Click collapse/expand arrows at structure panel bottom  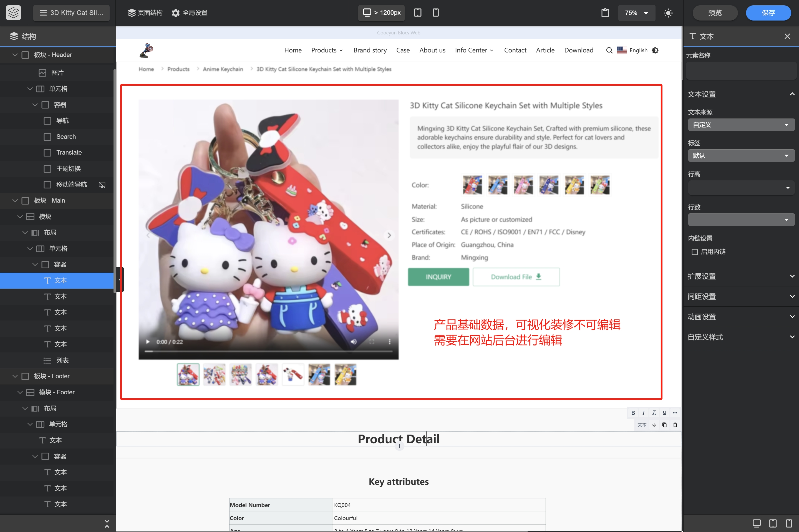coord(107,523)
